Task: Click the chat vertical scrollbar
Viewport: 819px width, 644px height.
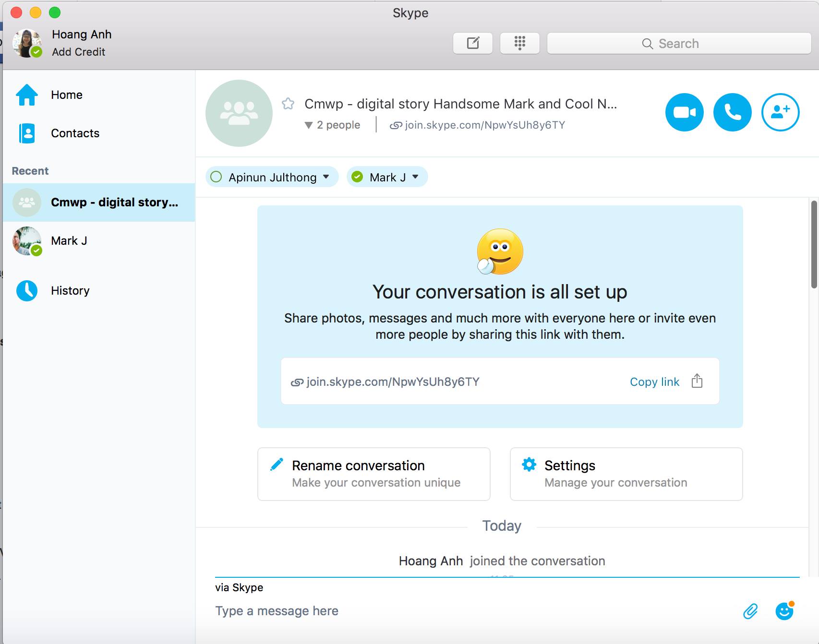Action: (814, 245)
